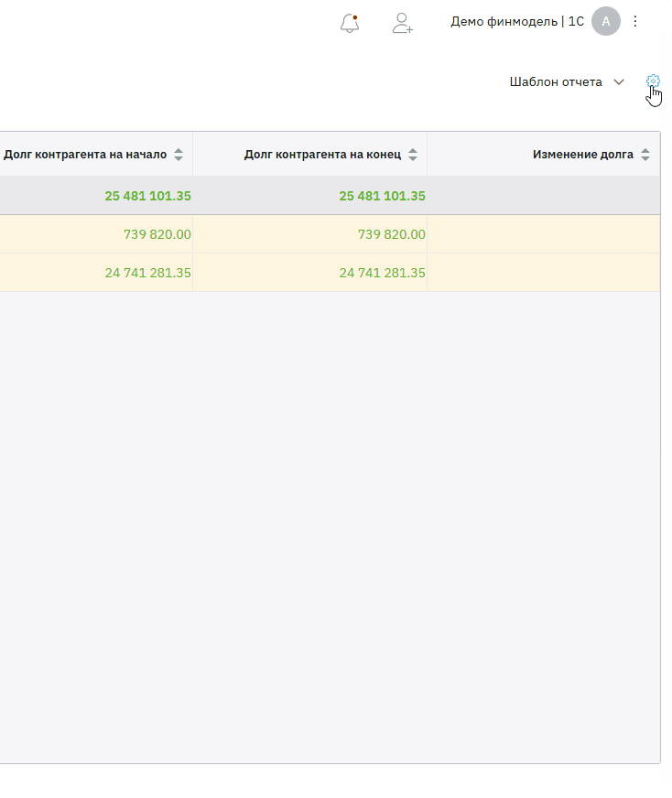
Task: Select total 25 481 101.35 in end-debt column
Action: 382,196
